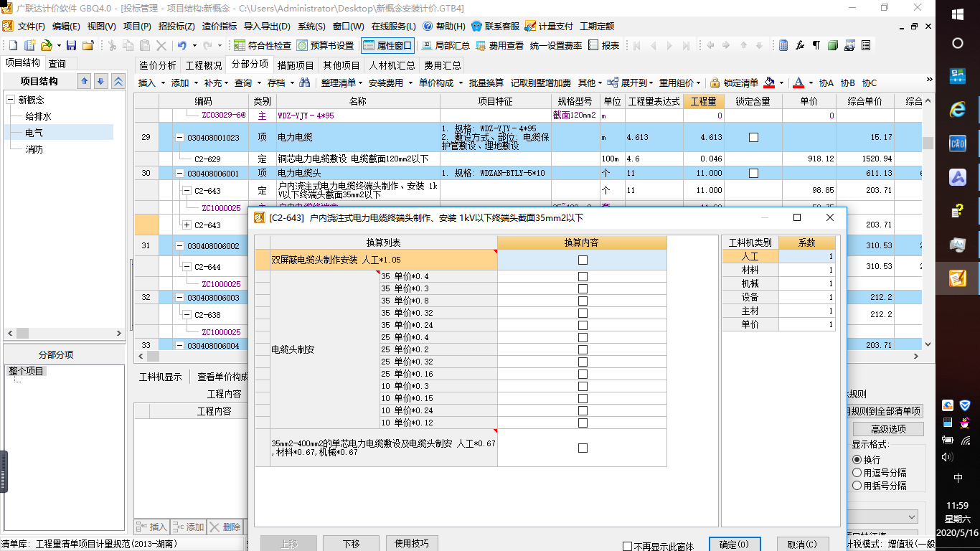The image size is (980, 551).
Task: Click 确定(O) button in dialog
Action: click(734, 545)
